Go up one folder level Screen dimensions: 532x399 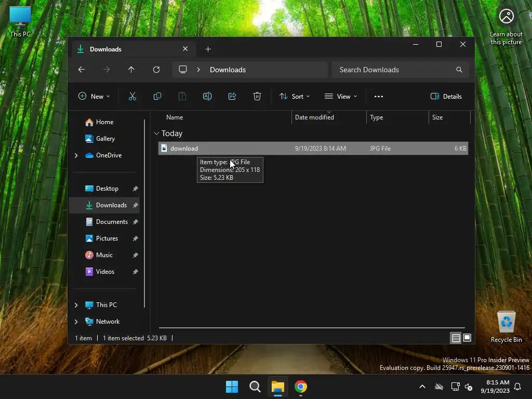tap(131, 70)
